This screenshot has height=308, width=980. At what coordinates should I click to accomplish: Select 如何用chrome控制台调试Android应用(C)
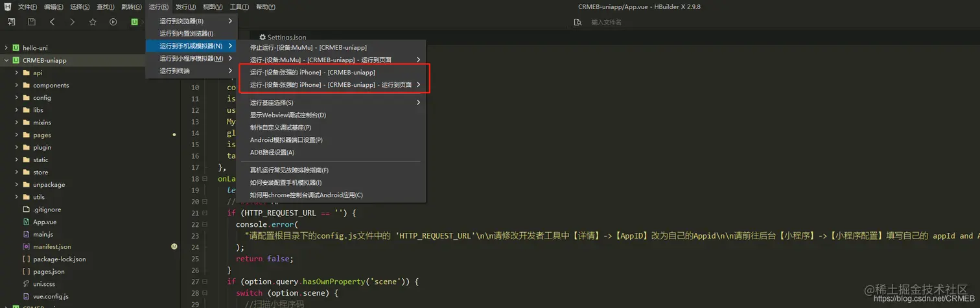[332, 195]
